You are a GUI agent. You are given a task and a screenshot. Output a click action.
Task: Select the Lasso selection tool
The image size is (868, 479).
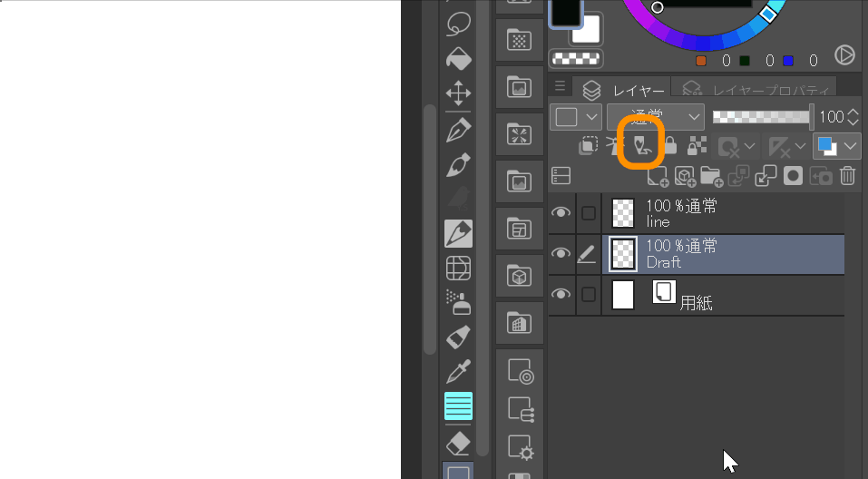(458, 24)
